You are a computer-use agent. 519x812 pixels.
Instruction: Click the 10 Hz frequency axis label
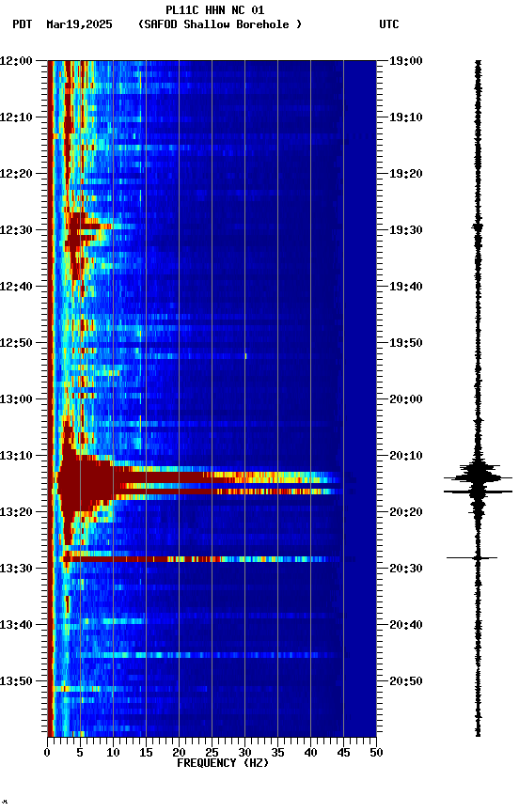[113, 754]
